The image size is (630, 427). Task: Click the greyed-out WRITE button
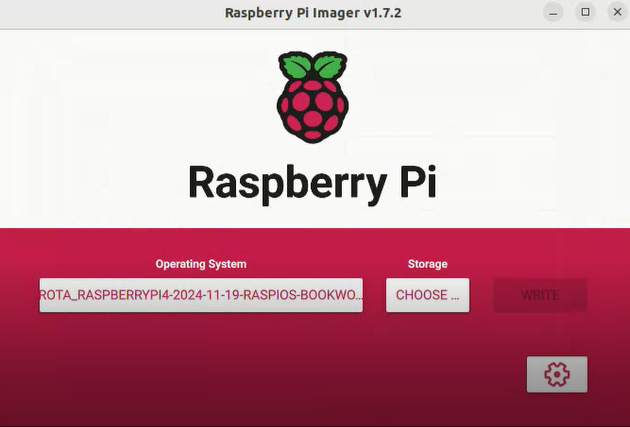[540, 295]
